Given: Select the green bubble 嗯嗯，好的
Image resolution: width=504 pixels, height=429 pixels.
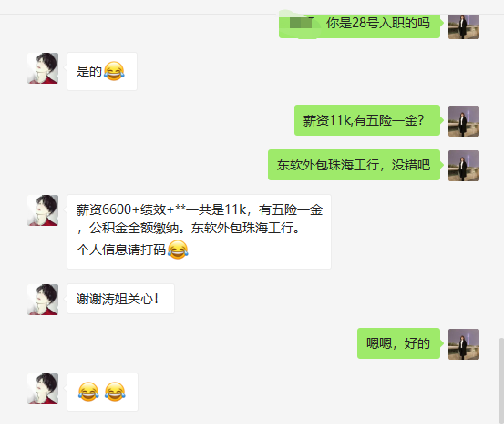Looking at the screenshot, I should pos(398,343).
